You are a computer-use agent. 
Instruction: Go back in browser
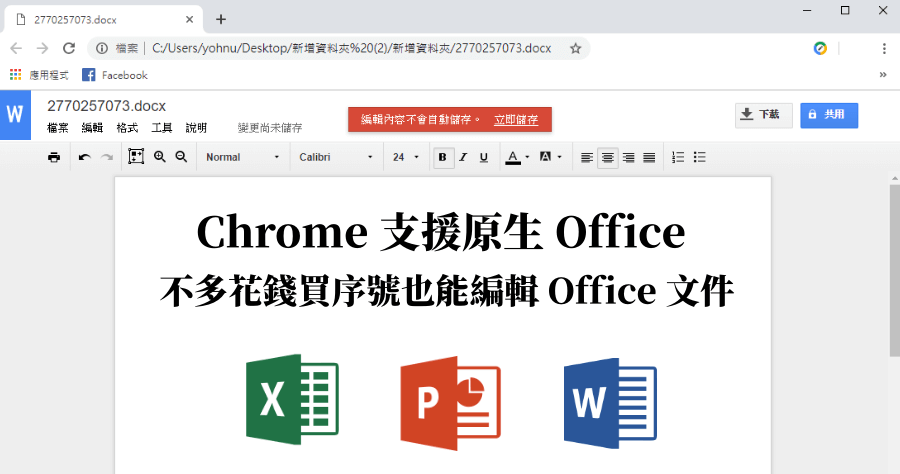coord(16,48)
